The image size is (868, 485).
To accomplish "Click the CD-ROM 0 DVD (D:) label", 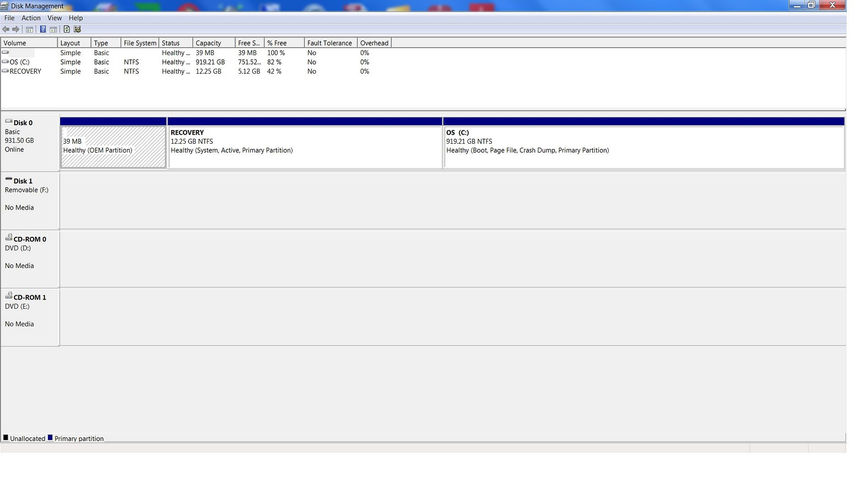I will pyautogui.click(x=18, y=248).
